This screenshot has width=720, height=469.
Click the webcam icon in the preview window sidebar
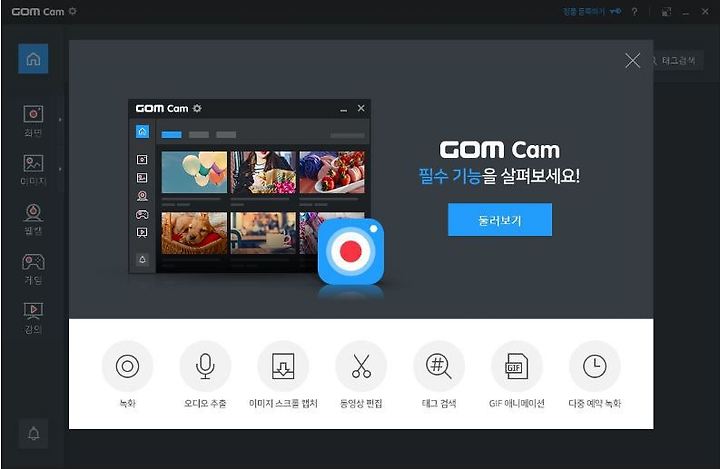(x=142, y=196)
